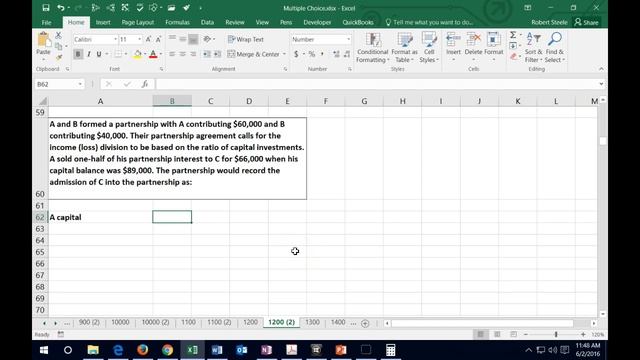640x360 pixels.
Task: Open the font name Calibri dropdown
Action: [115, 39]
